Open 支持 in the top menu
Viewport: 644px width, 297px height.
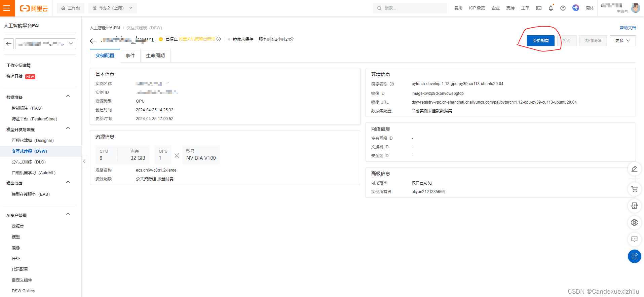[x=510, y=8]
